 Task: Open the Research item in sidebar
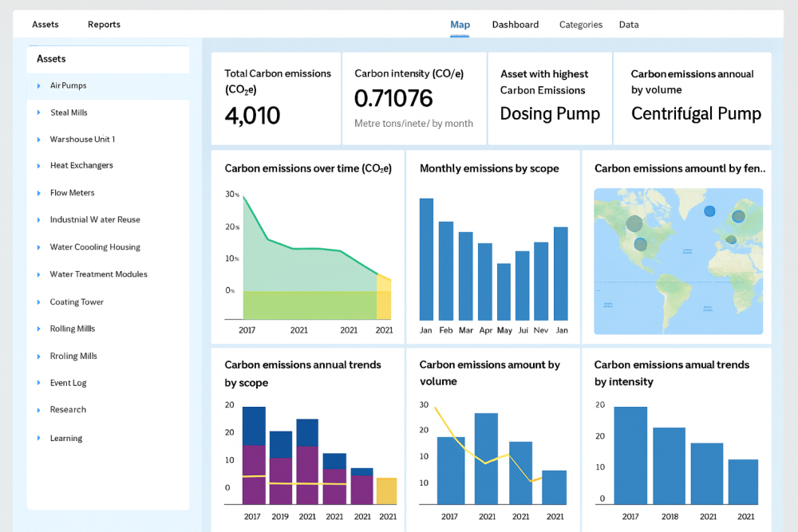point(68,410)
